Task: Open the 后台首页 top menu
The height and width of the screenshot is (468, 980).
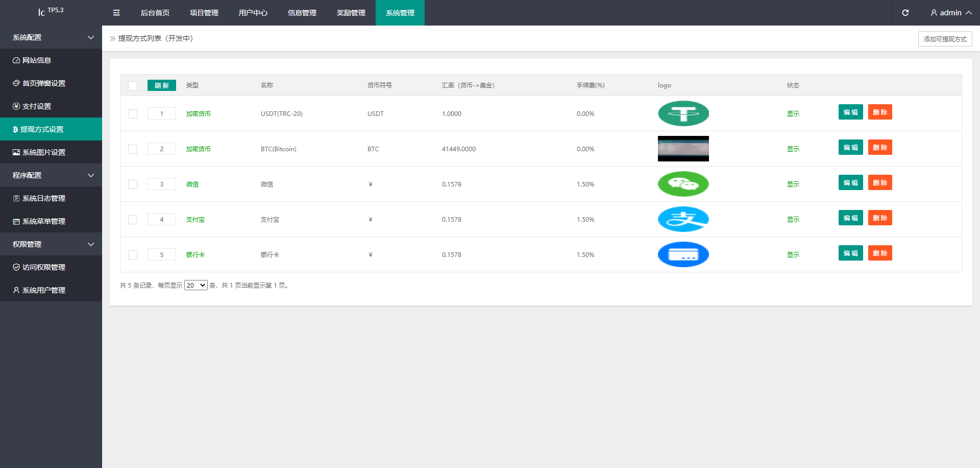Action: 155,13
